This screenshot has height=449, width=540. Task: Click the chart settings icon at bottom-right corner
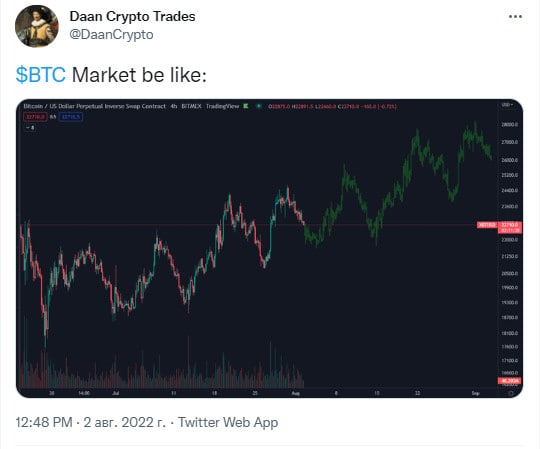click(x=511, y=393)
